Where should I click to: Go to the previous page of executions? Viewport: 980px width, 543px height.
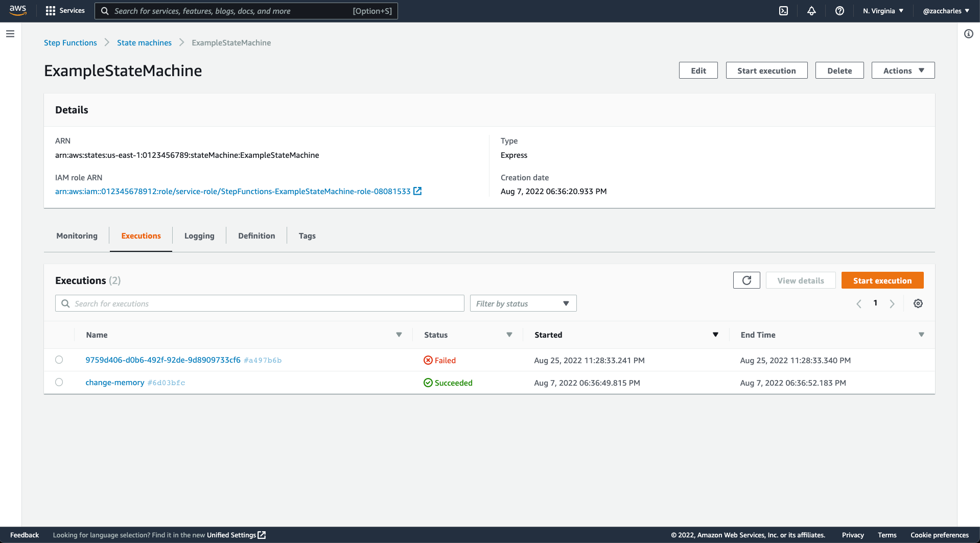click(x=859, y=303)
